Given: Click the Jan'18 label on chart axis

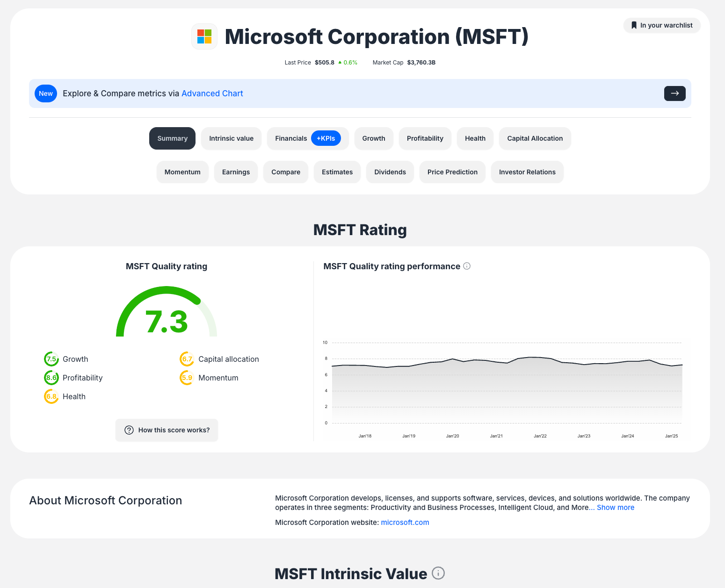Looking at the screenshot, I should (x=365, y=436).
